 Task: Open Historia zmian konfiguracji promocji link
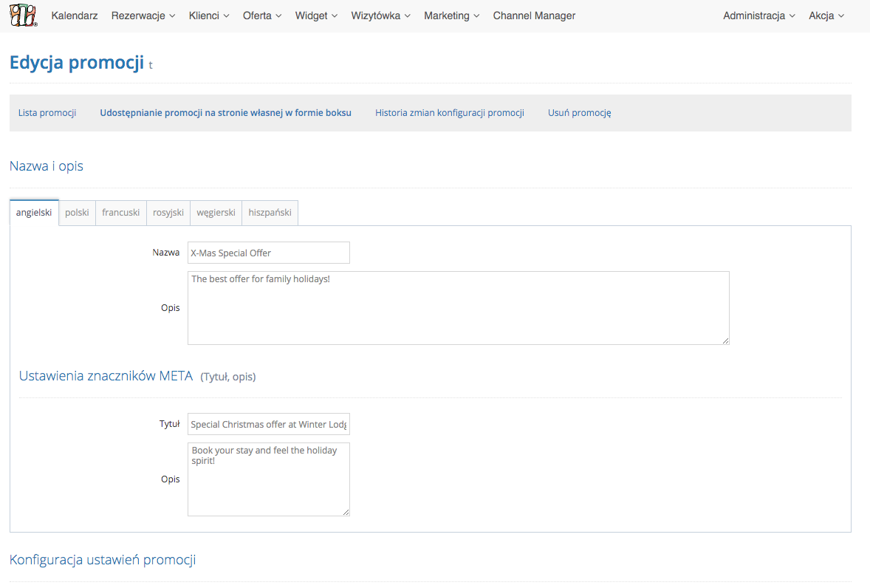(449, 113)
